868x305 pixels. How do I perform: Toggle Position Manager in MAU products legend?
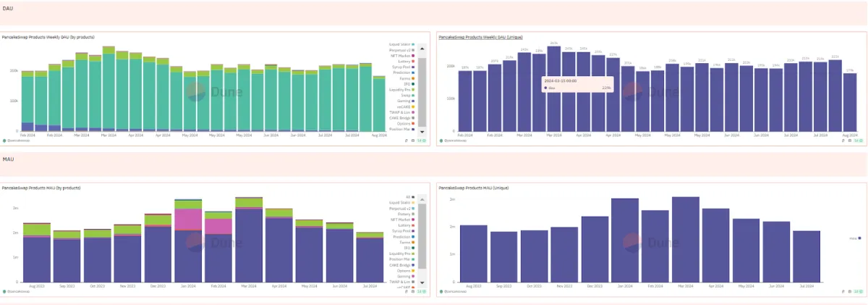point(402,259)
